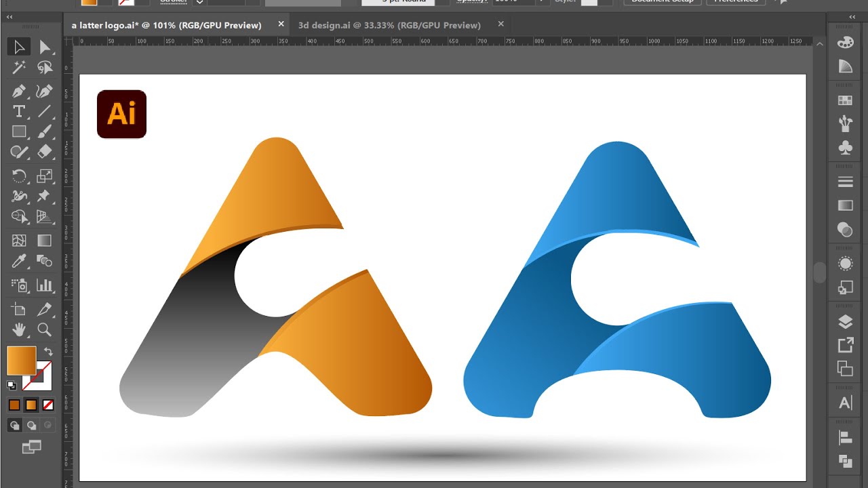868x488 pixels.
Task: Open the Appearance panel
Action: point(846,264)
